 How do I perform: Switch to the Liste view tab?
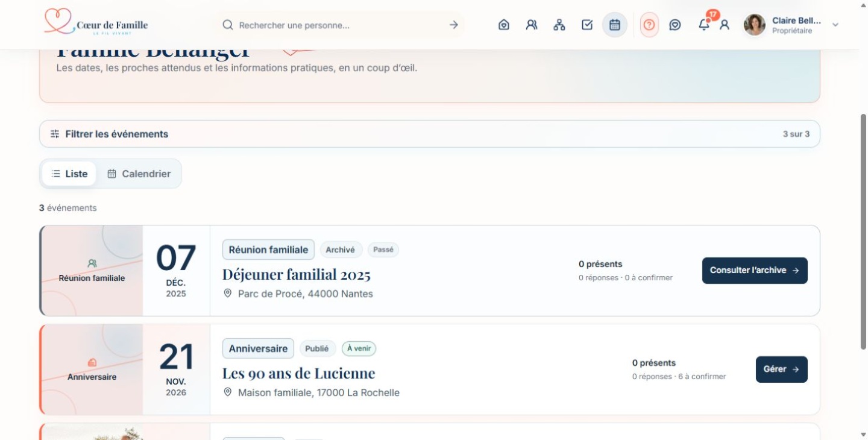(x=69, y=174)
